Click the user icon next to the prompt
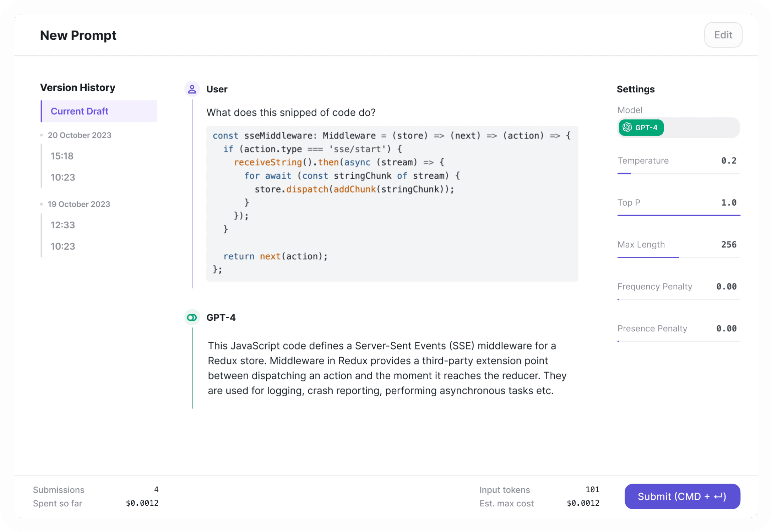772x532 pixels. coord(192,89)
